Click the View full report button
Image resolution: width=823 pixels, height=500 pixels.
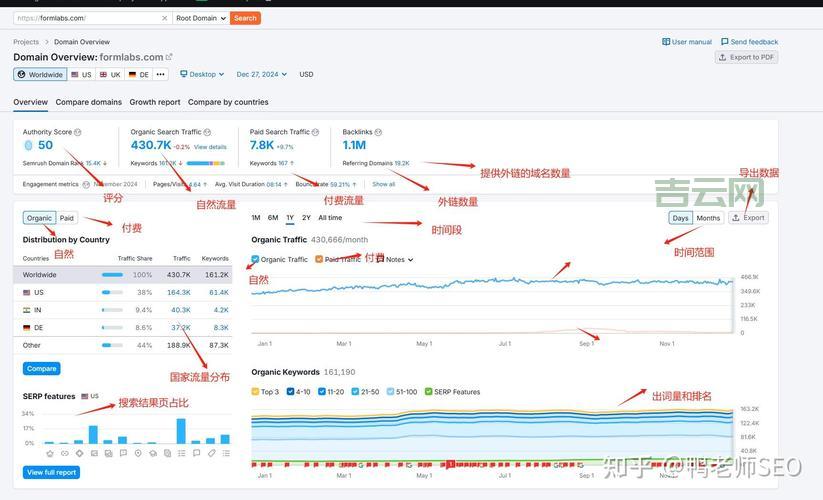coord(51,472)
